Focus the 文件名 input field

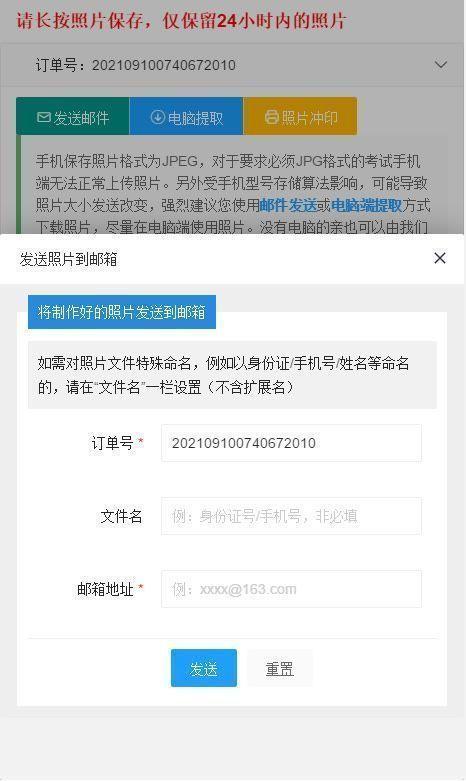(291, 516)
